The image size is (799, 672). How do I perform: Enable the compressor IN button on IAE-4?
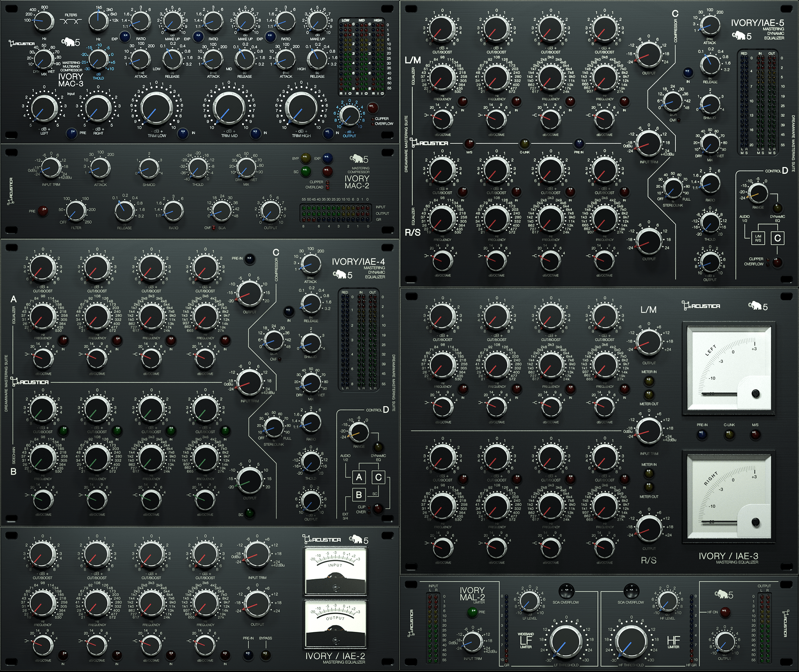coord(289,311)
